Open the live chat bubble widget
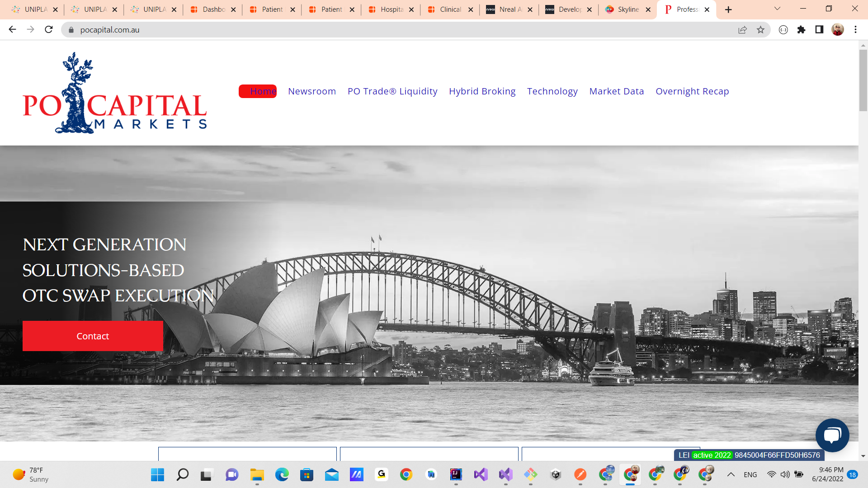868x488 pixels. (832, 435)
